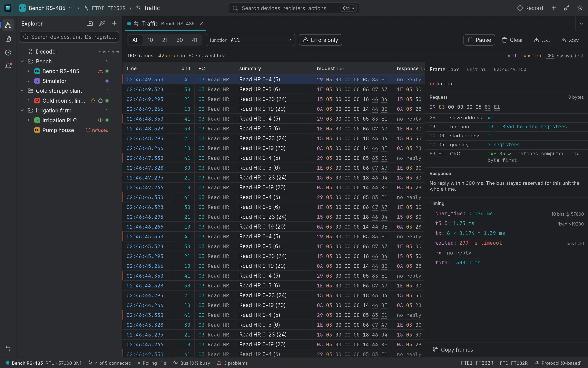Click the plus icon in top bar
Image resolution: width=588 pixels, height=368 pixels.
pos(554,8)
